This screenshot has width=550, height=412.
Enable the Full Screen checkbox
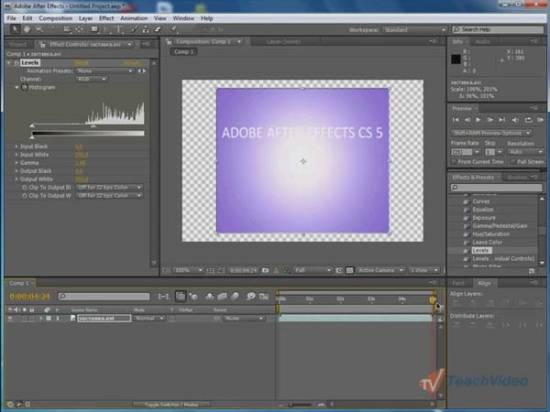coord(512,162)
